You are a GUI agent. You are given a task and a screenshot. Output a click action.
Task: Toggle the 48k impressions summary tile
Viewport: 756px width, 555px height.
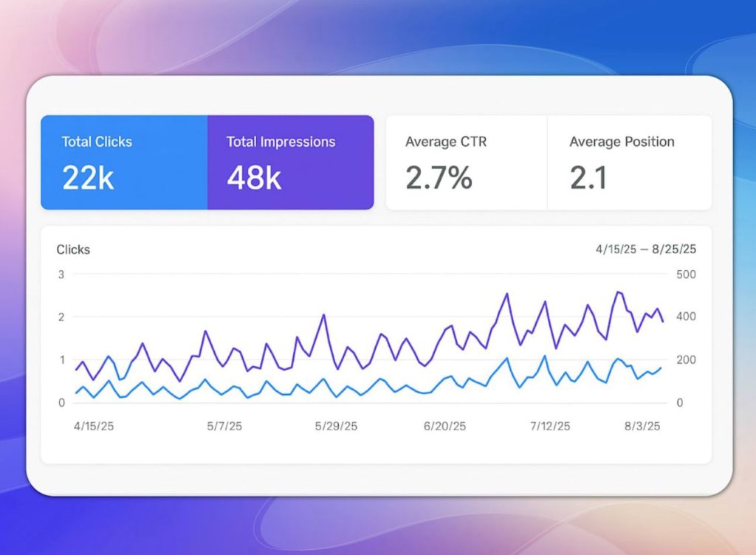pos(253,177)
